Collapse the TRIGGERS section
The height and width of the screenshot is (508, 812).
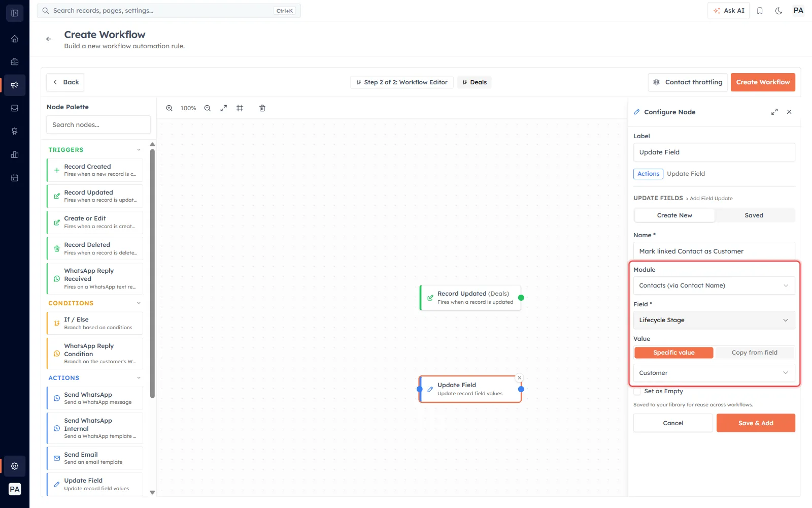pos(139,150)
